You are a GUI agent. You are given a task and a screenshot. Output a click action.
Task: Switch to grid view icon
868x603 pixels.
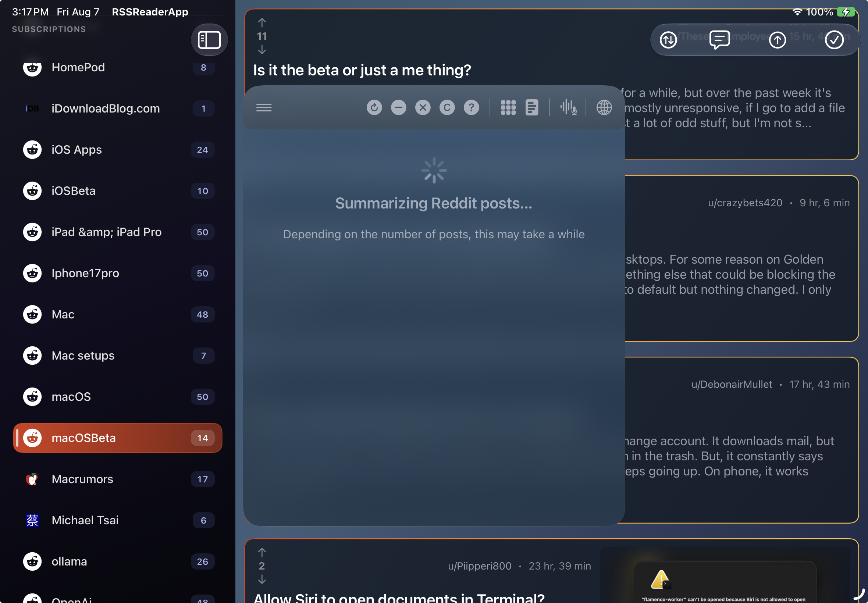[508, 108]
